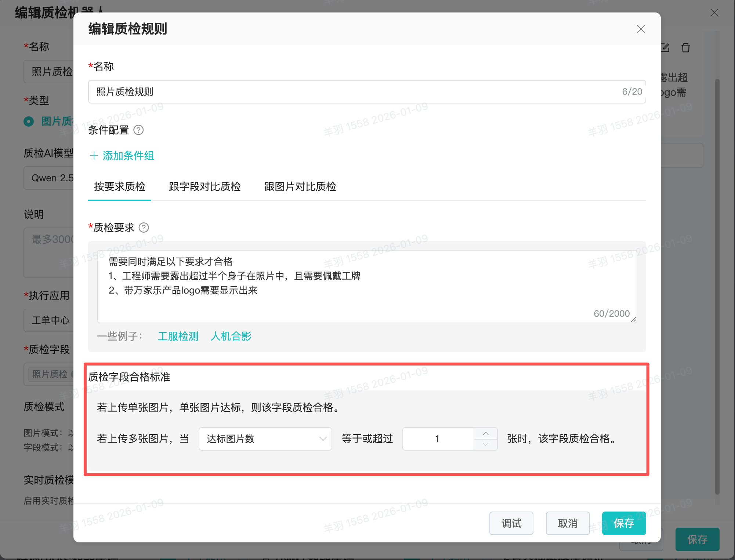Click the 保存 button in the dialog

[x=624, y=523]
